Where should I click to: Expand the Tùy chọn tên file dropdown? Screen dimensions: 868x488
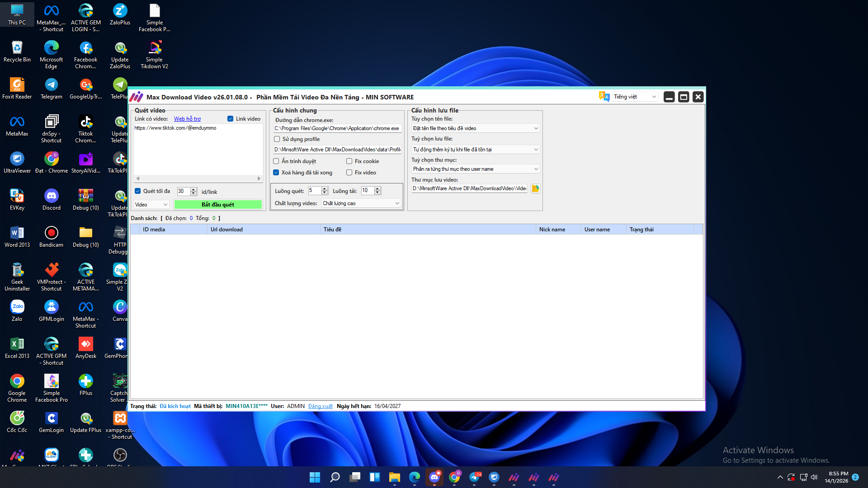476,128
